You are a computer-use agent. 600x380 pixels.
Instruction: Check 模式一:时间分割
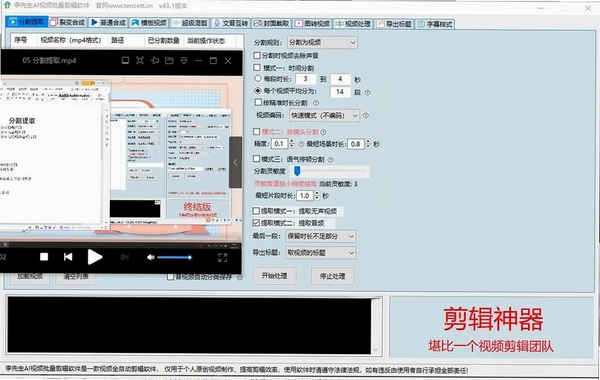point(257,68)
